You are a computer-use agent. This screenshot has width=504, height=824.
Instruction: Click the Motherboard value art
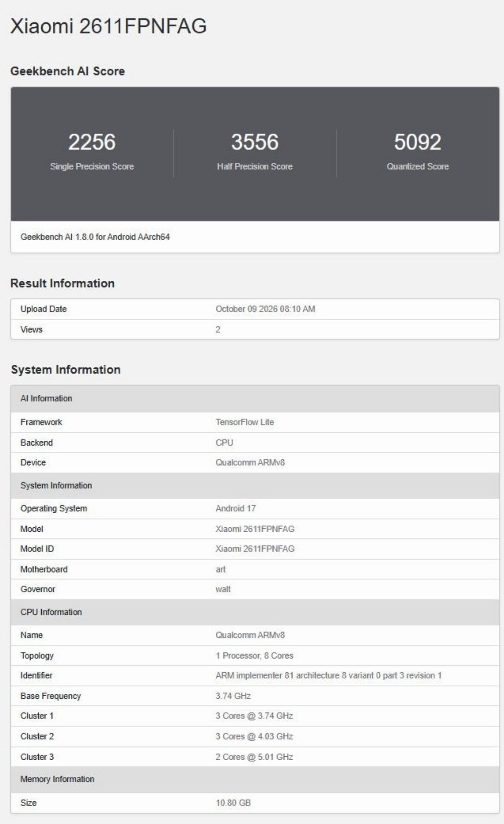[x=220, y=569]
